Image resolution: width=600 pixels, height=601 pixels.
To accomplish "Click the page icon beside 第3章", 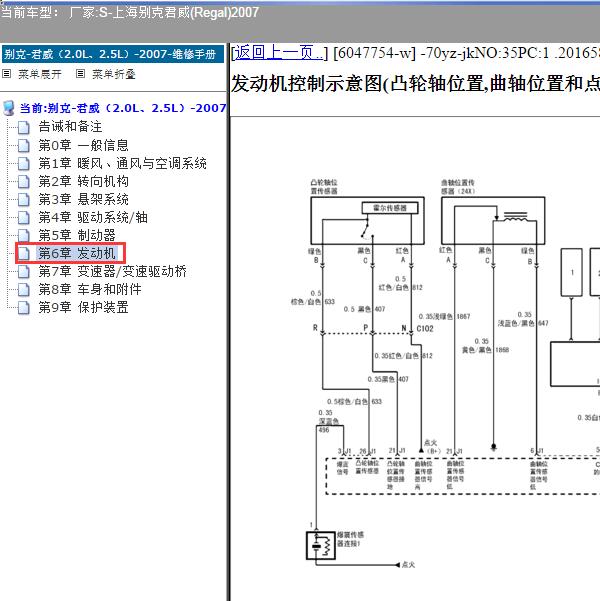I will [23, 200].
